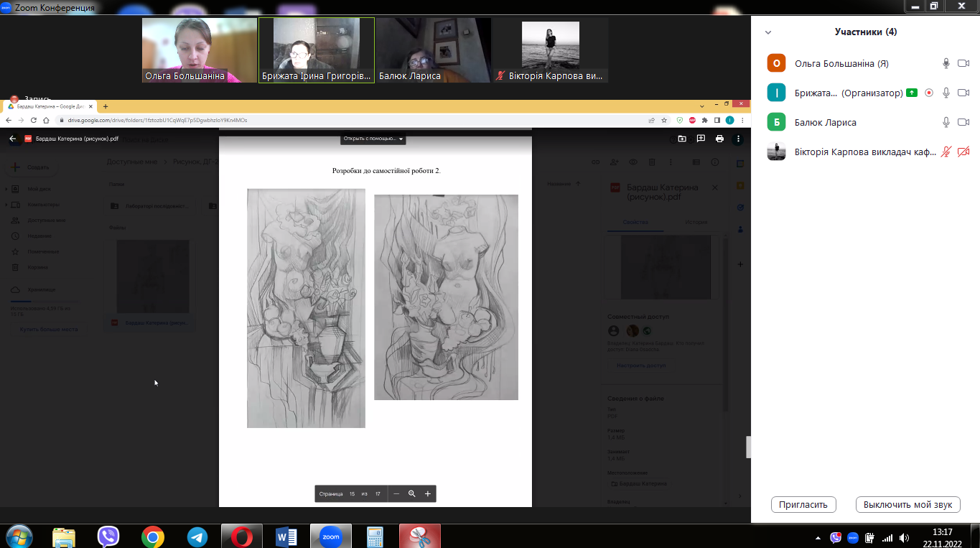Toggle muted microphone of Вікторія Карпова

(x=946, y=152)
